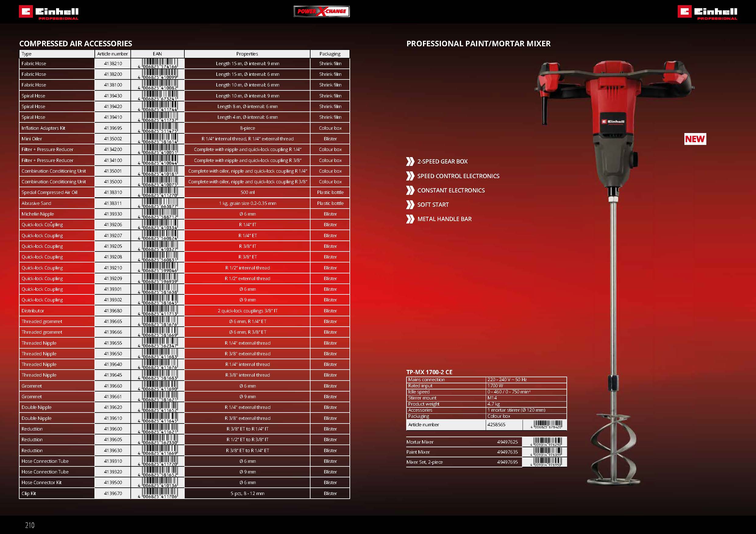This screenshot has width=756, height=534.
Task: Click the Einhell Professional logo at top left
Action: pyautogui.click(x=49, y=12)
